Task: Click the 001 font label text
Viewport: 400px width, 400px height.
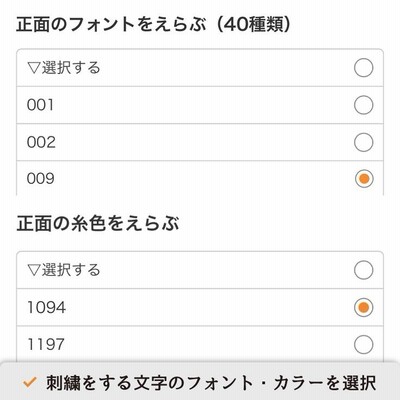Action: 40,105
